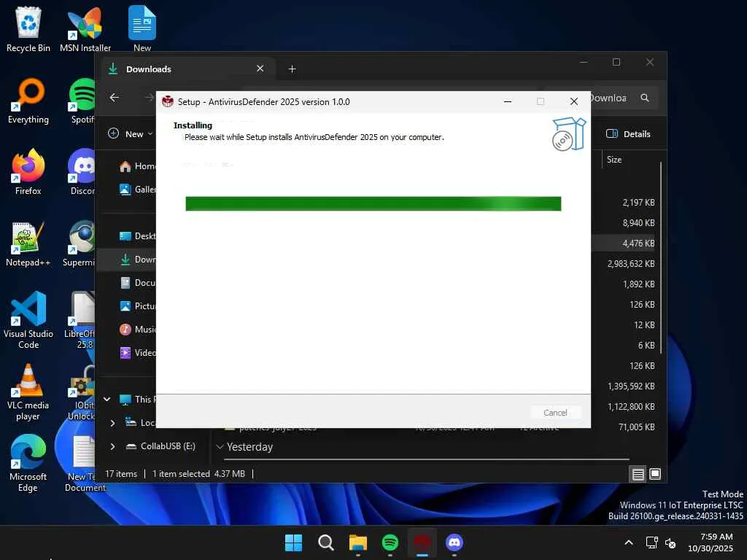Viewport: 747px width, 560px height.
Task: Toggle the Details pane in File Explorer
Action: (x=628, y=134)
